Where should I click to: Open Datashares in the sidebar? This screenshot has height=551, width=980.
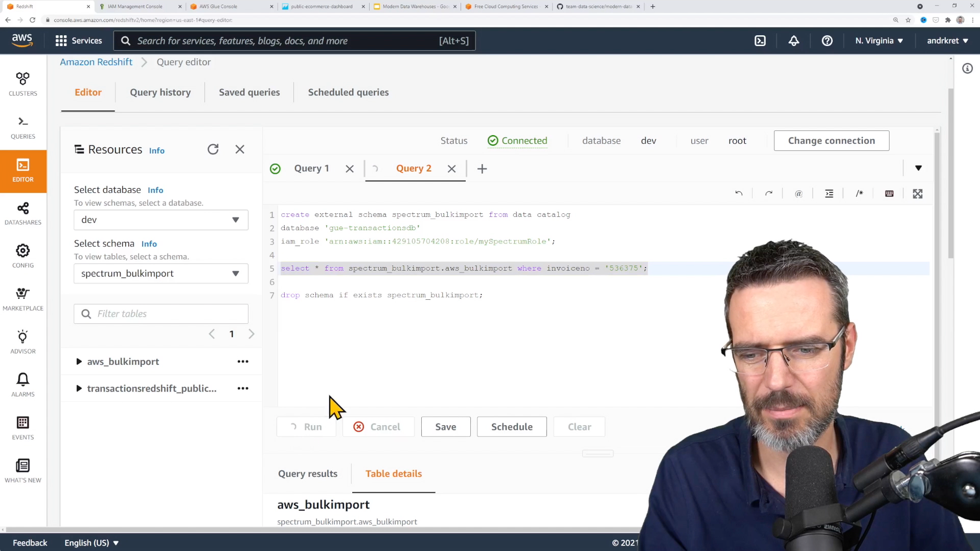coord(23,214)
